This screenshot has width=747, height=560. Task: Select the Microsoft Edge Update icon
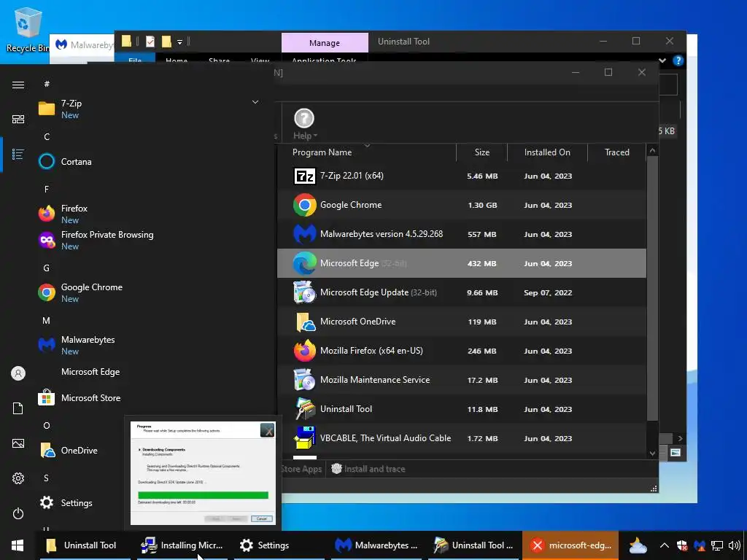[x=304, y=292]
